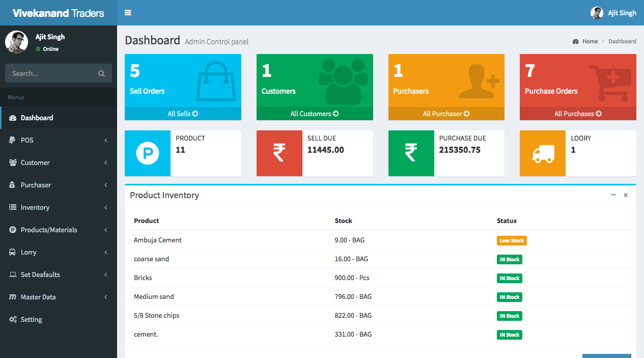Viewport: 644px width, 358px height.
Task: Expand the Master Data submenu
Action: point(59,297)
